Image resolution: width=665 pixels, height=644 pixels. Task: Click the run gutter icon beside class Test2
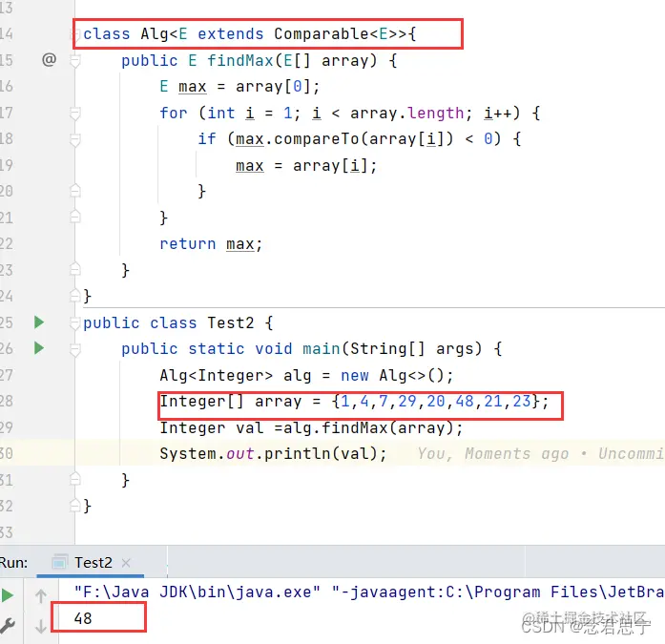tap(39, 322)
